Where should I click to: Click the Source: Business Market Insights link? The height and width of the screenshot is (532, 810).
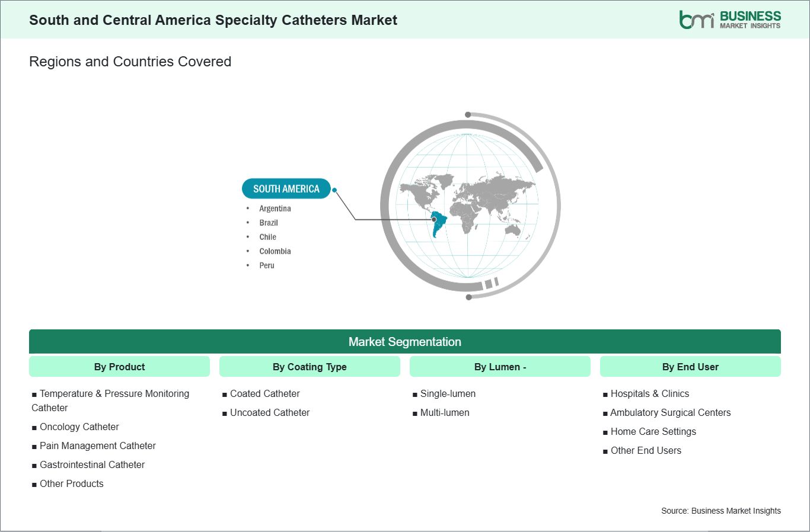[x=721, y=510]
